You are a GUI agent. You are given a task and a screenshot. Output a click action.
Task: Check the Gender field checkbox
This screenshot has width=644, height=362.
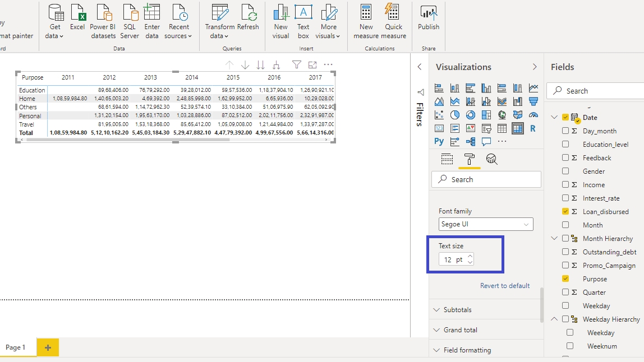(565, 171)
